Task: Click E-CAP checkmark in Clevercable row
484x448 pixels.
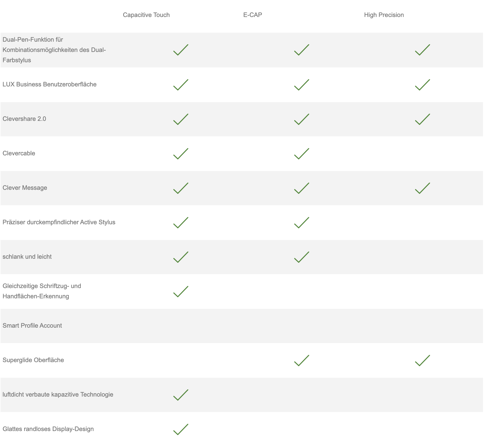Action: point(302,154)
